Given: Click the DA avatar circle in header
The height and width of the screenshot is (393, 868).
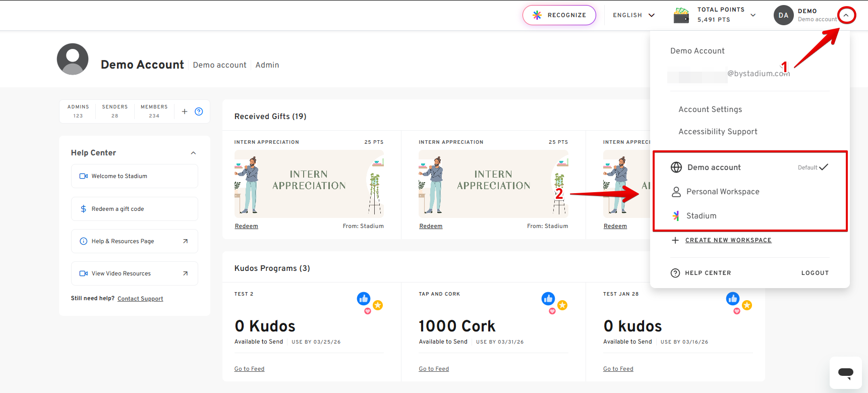Looking at the screenshot, I should tap(783, 15).
